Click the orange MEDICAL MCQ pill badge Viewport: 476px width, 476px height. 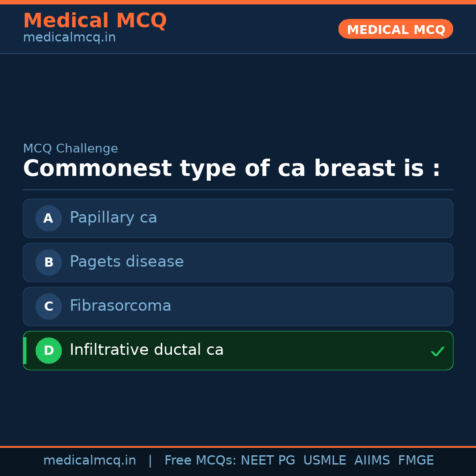[395, 29]
